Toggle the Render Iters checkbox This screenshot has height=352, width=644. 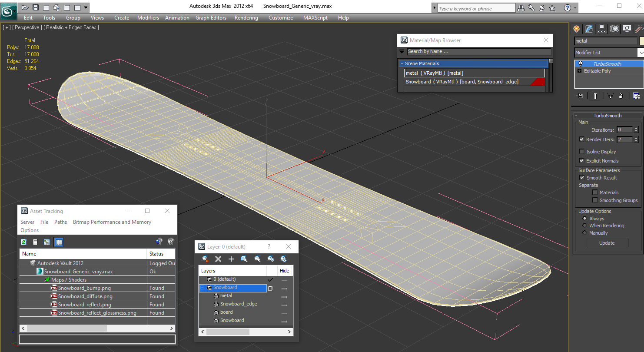tap(581, 139)
